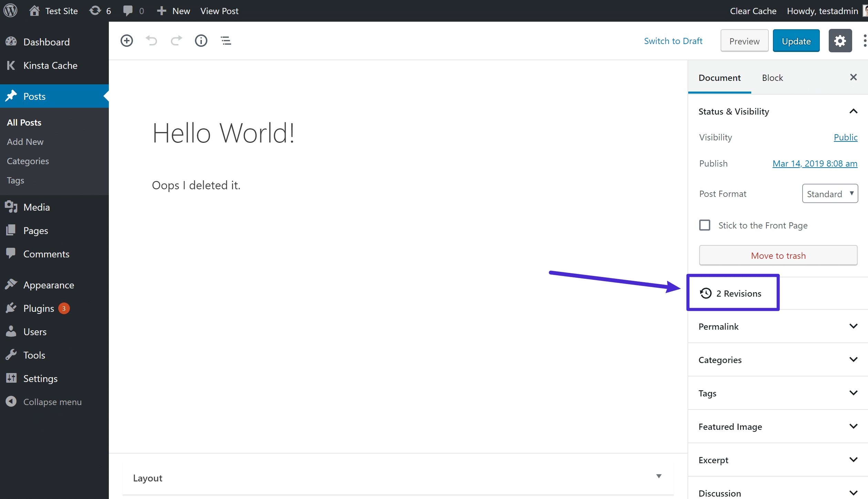868x499 pixels.
Task: Click Move to trash button
Action: [x=778, y=255]
